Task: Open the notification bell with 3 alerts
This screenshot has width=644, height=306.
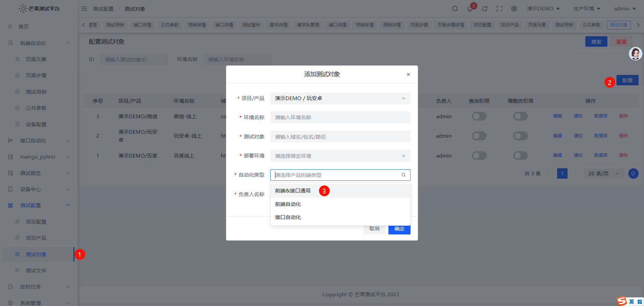Action: [x=470, y=9]
